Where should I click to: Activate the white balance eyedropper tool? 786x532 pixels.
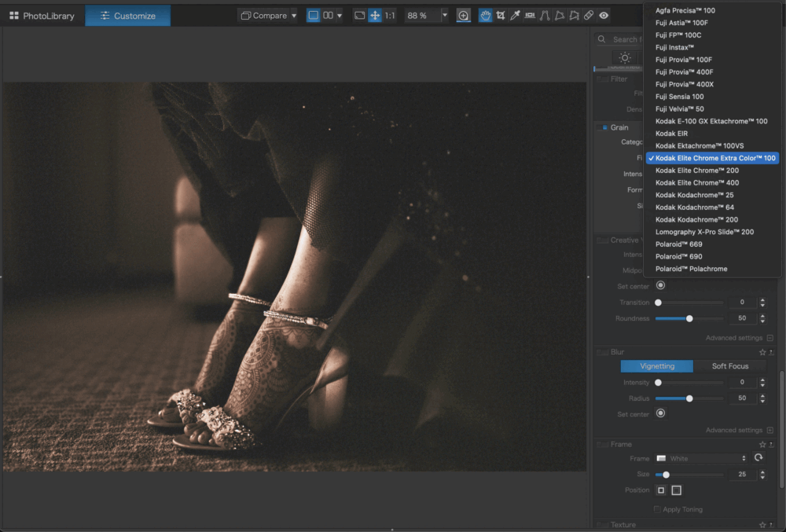click(515, 16)
